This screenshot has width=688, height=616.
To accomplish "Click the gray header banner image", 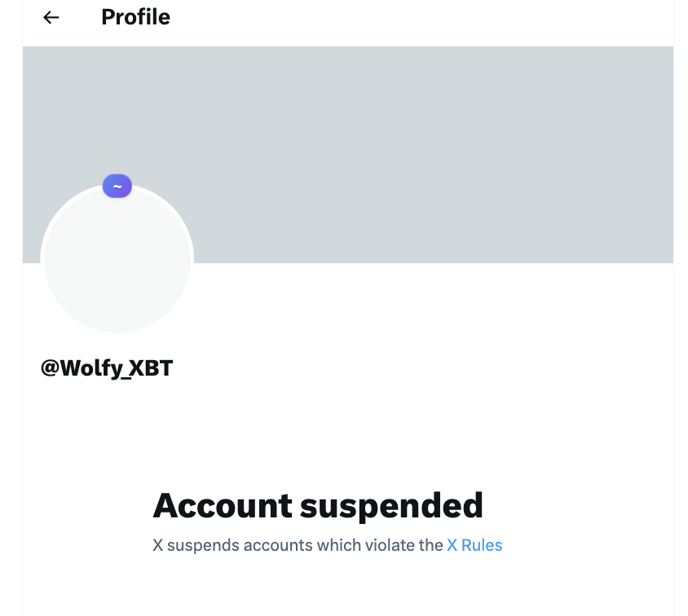I will 348,154.
